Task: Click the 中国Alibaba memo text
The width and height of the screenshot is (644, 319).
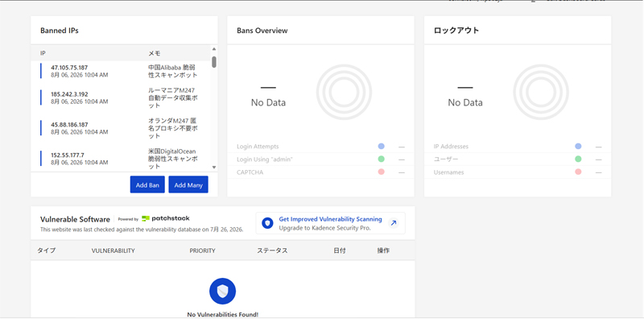Action: pos(173,71)
